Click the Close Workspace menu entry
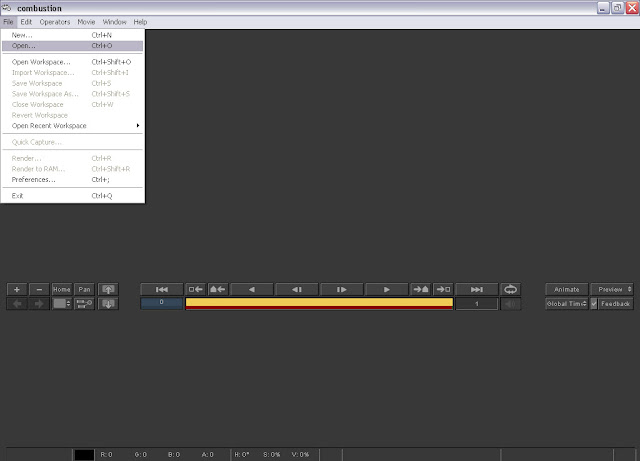 click(73, 105)
